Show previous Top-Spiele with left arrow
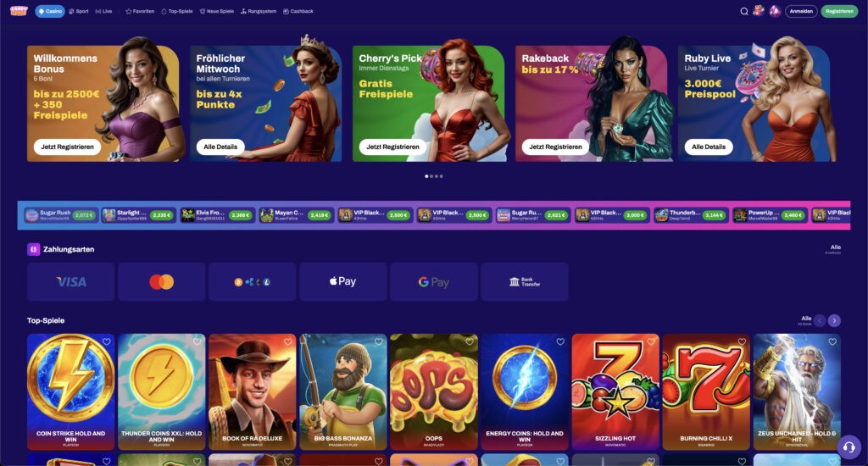This screenshot has width=868, height=466. (820, 320)
